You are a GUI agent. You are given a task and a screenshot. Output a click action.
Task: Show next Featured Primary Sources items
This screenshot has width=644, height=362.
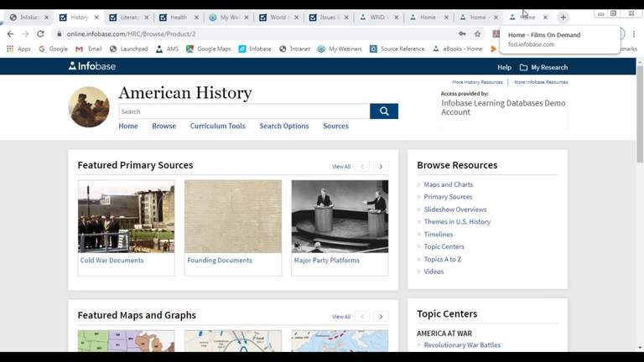pyautogui.click(x=381, y=167)
